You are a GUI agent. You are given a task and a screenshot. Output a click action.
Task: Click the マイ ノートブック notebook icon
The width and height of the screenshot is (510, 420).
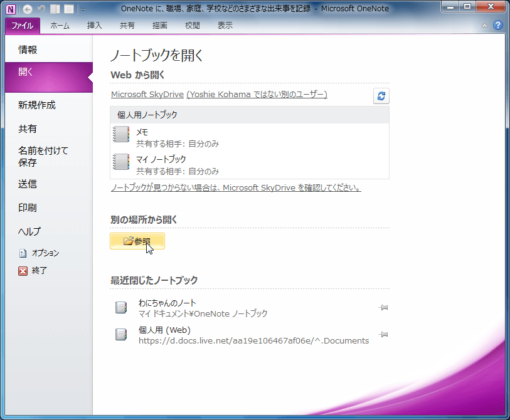[121, 162]
